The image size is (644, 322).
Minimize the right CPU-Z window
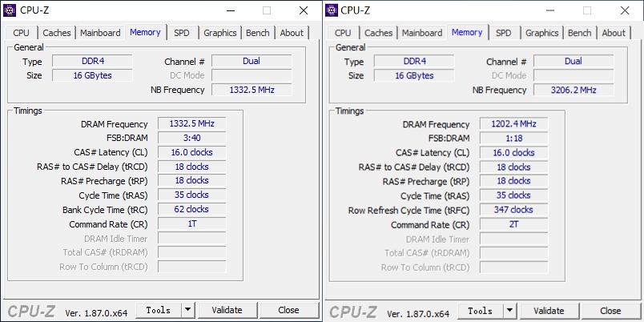point(552,10)
